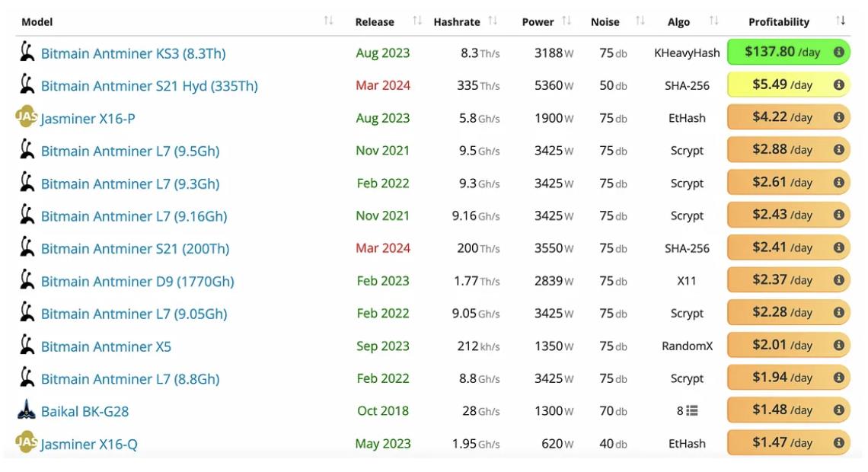Image resolution: width=868 pixels, height=472 pixels.
Task: Click the Jasminer logo next to X16-P
Action: (x=27, y=116)
